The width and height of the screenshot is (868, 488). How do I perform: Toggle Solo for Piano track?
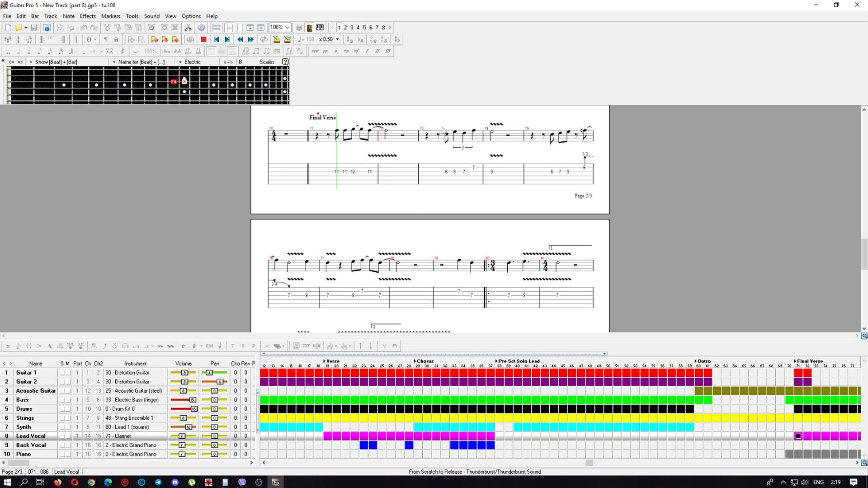[x=62, y=454]
